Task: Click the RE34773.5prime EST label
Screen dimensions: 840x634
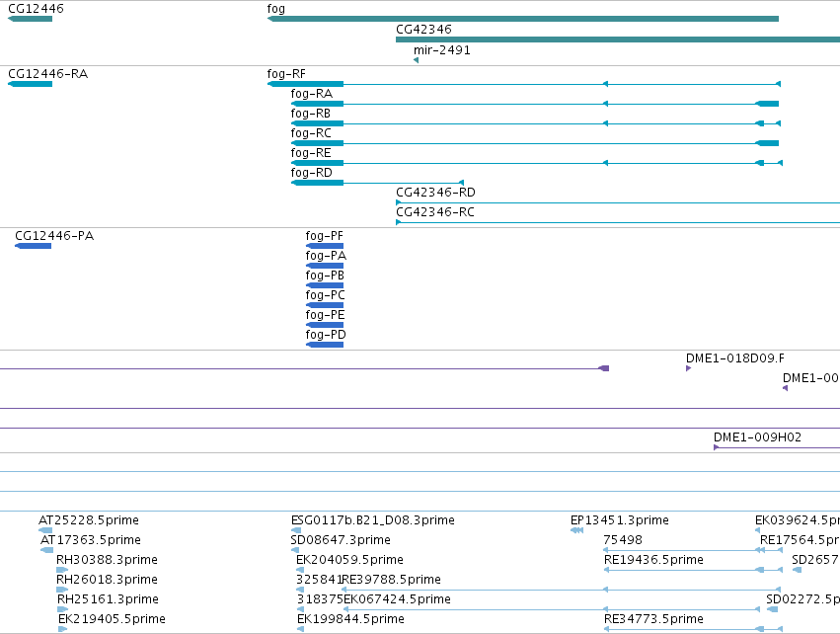Action: 653,619
